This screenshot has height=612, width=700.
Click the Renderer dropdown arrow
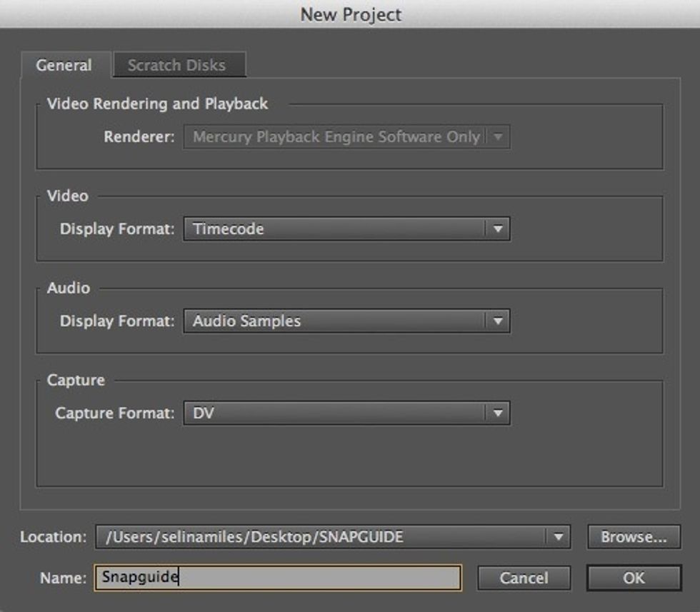point(498,137)
